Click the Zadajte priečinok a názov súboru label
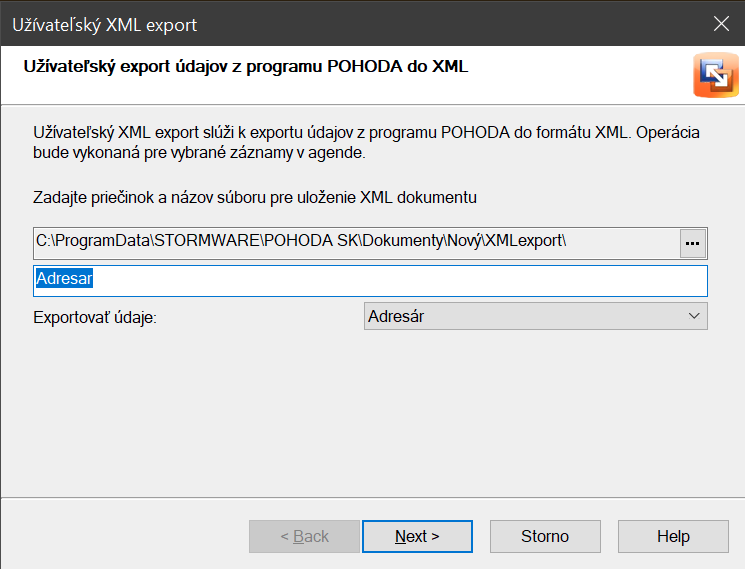The image size is (745, 569). (254, 197)
